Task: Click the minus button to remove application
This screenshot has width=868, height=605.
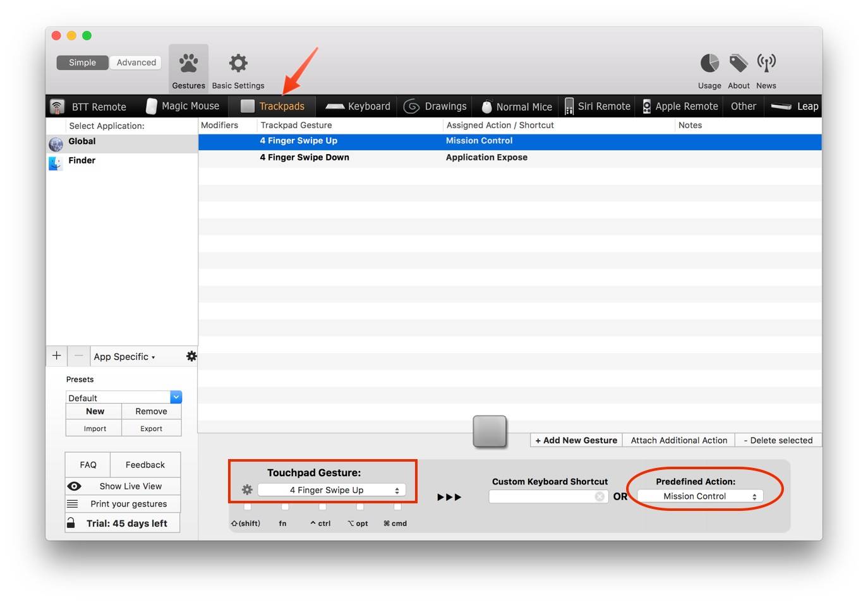Action: click(x=78, y=356)
